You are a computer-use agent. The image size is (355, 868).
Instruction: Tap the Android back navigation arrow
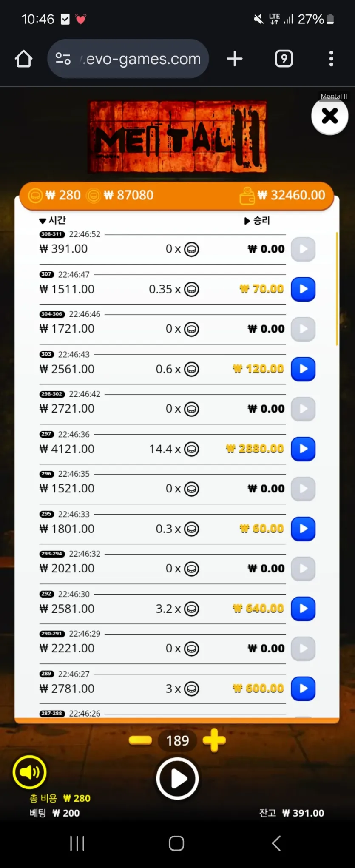tap(276, 843)
